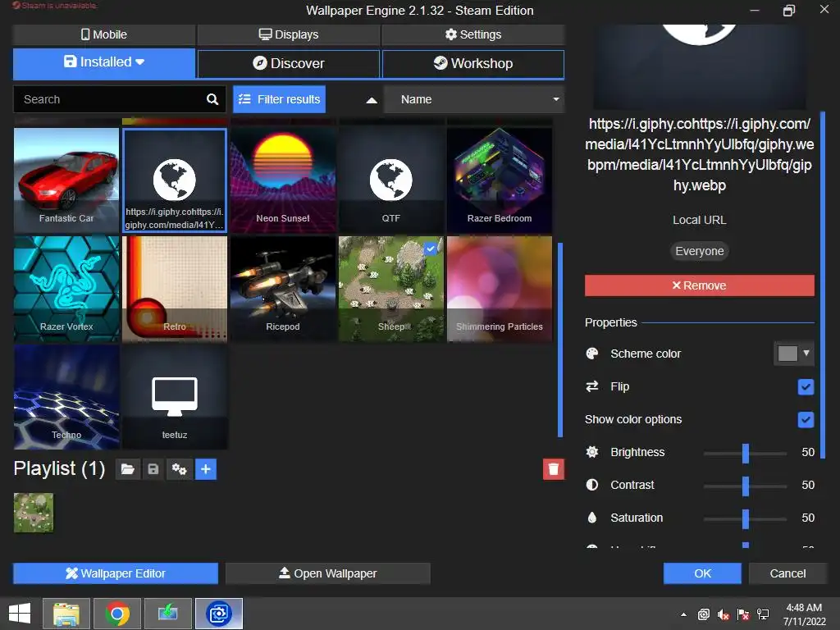Click the Cancel button
840x630 pixels.
point(787,573)
